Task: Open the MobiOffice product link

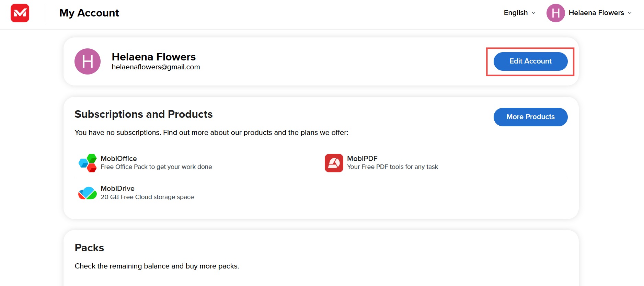Action: [x=119, y=159]
